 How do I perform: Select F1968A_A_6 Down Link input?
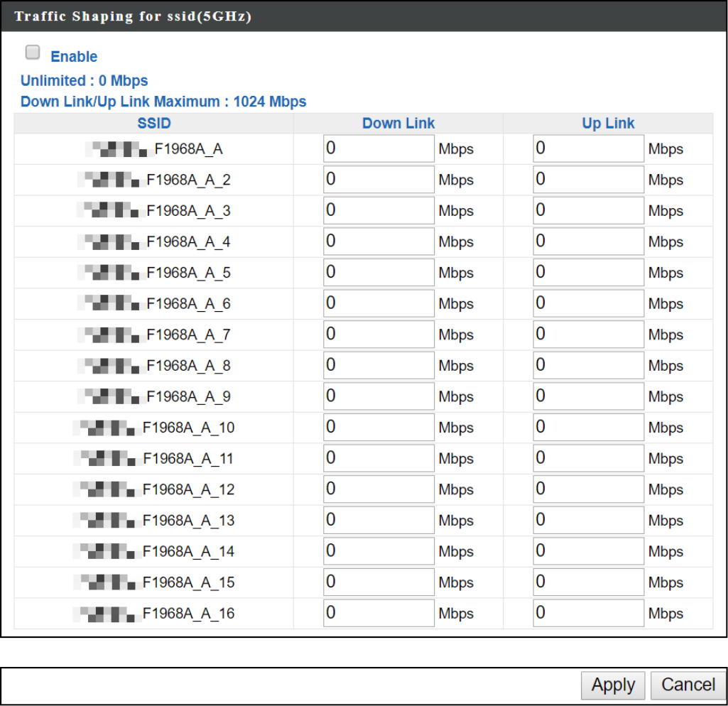point(379,303)
